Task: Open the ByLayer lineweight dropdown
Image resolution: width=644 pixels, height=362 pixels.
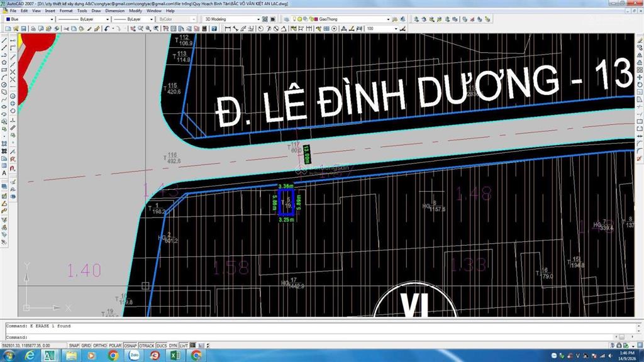Action: 152,19
